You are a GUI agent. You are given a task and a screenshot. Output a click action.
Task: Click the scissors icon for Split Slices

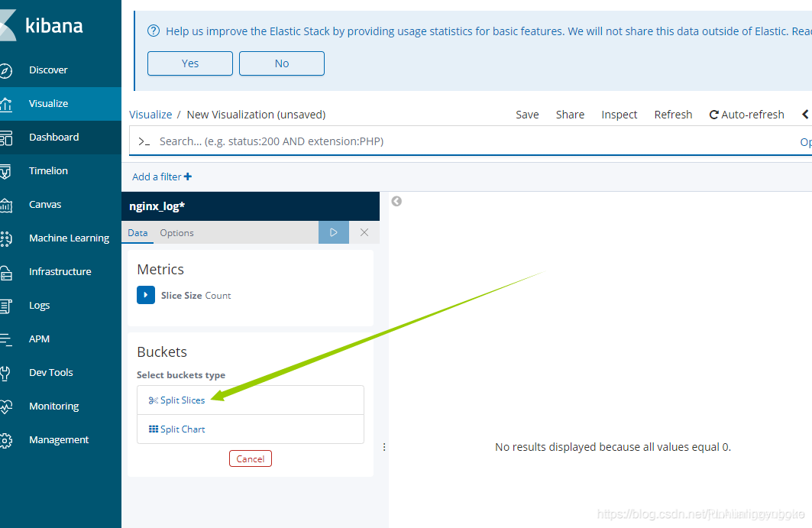(x=154, y=400)
